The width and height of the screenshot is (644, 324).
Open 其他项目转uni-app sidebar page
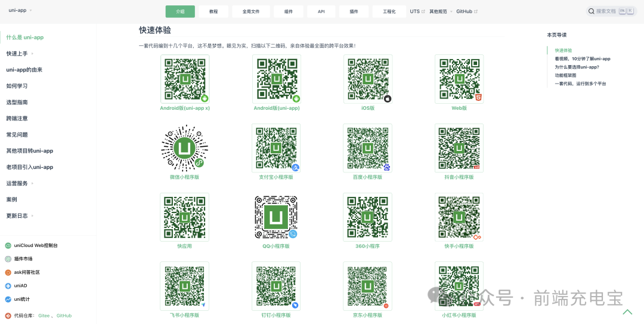[x=30, y=151]
